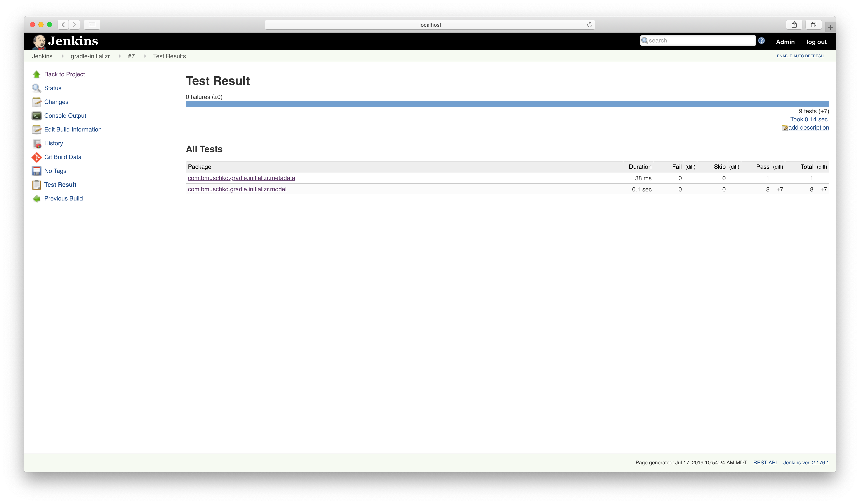Toggle the browser sidebar button
860x504 pixels.
click(92, 25)
